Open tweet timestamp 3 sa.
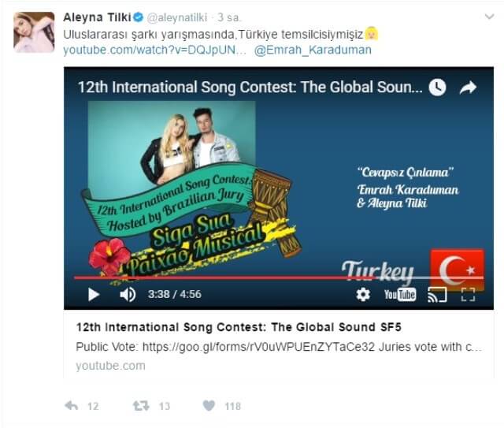 tap(228, 17)
